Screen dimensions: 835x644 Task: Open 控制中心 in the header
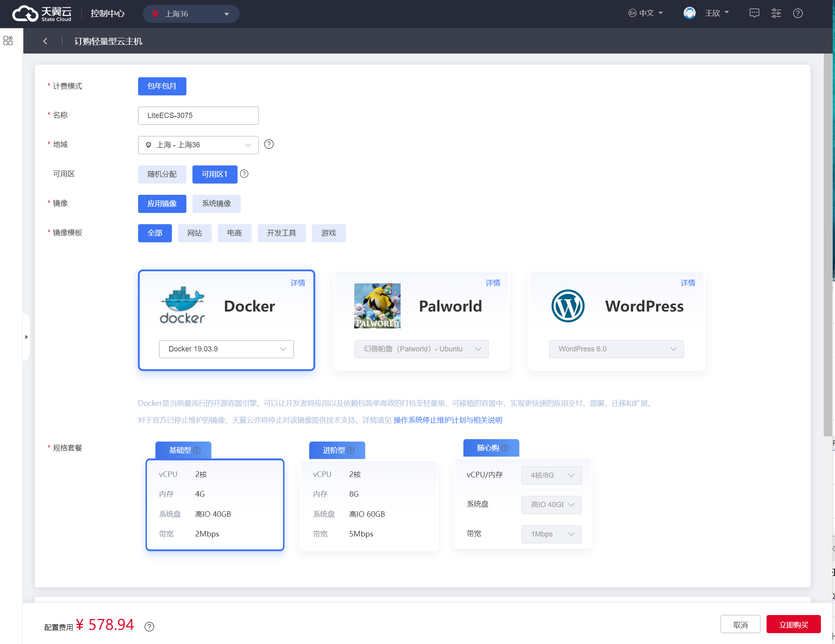coord(107,13)
